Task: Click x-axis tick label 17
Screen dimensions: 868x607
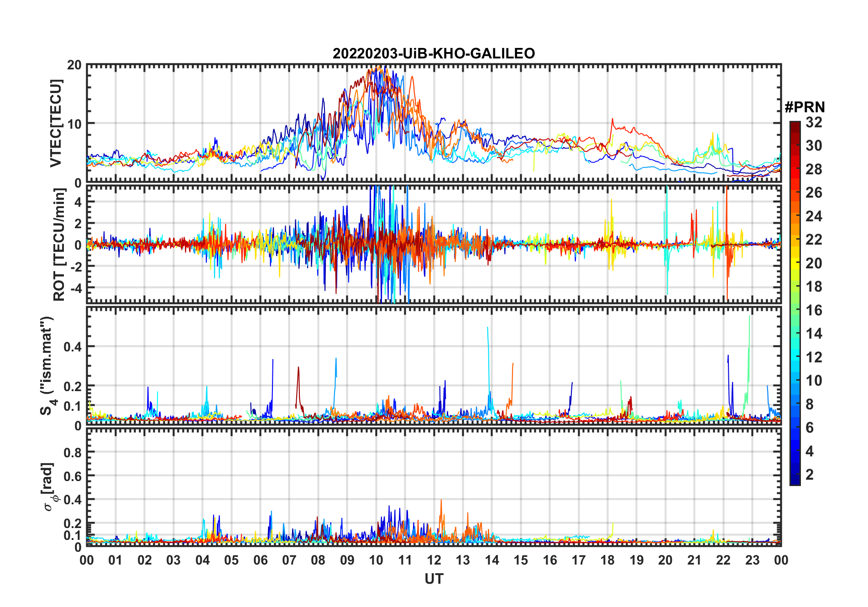Action: (x=579, y=560)
